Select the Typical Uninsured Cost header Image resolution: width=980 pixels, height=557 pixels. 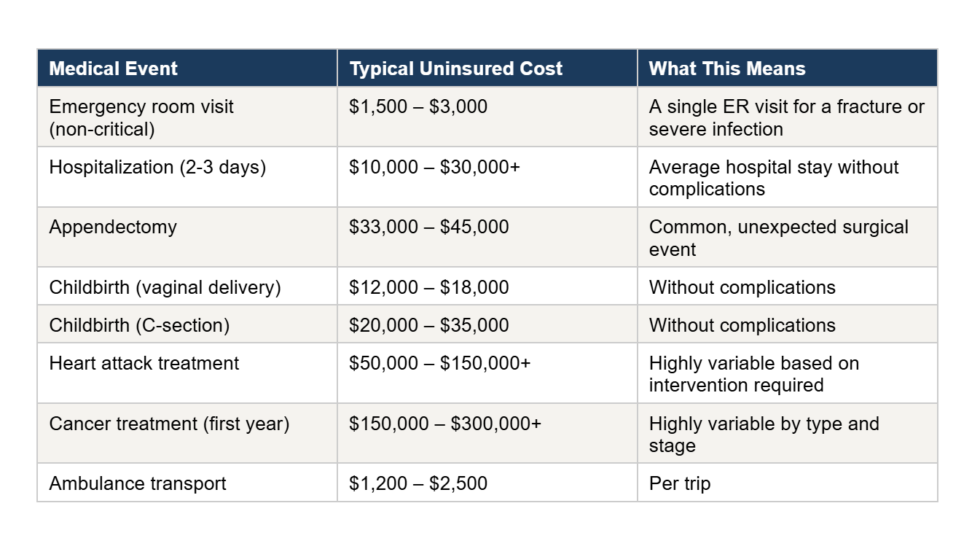point(487,69)
